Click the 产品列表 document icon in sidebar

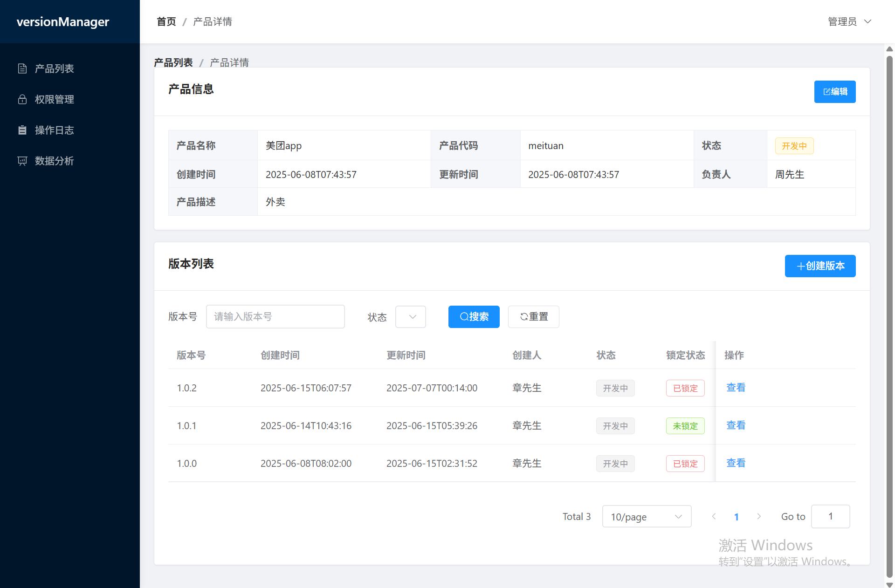22,68
